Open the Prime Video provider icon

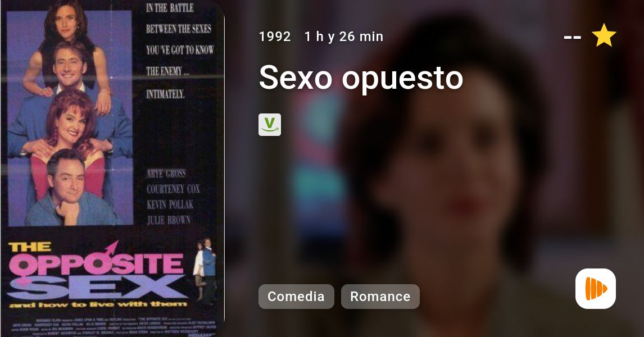pos(269,125)
